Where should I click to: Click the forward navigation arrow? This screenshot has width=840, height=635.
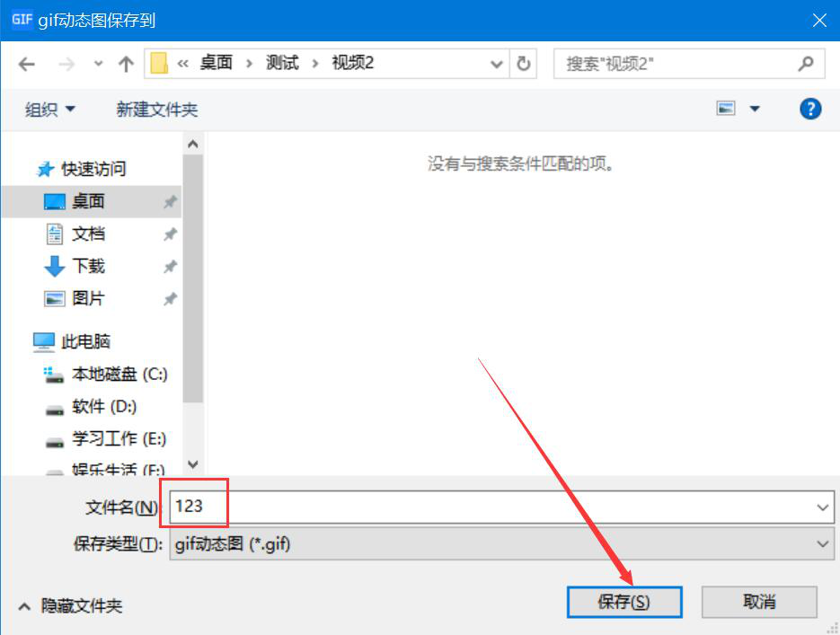[66, 65]
